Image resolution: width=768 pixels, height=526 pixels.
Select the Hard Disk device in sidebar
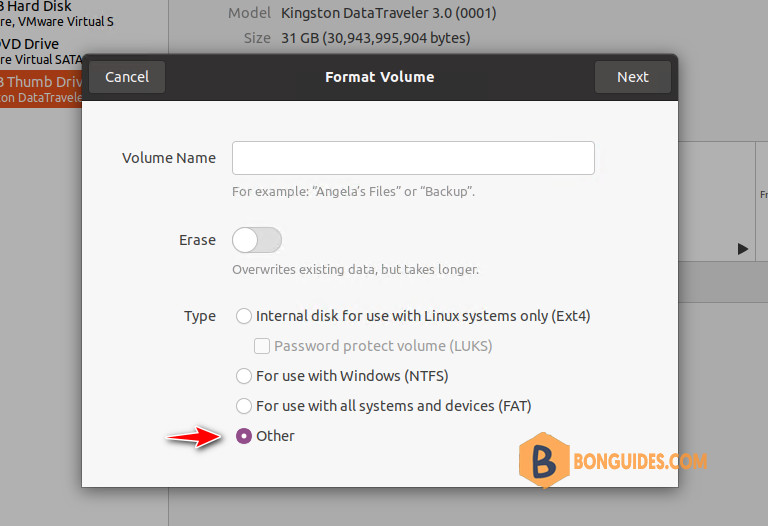coord(56,14)
